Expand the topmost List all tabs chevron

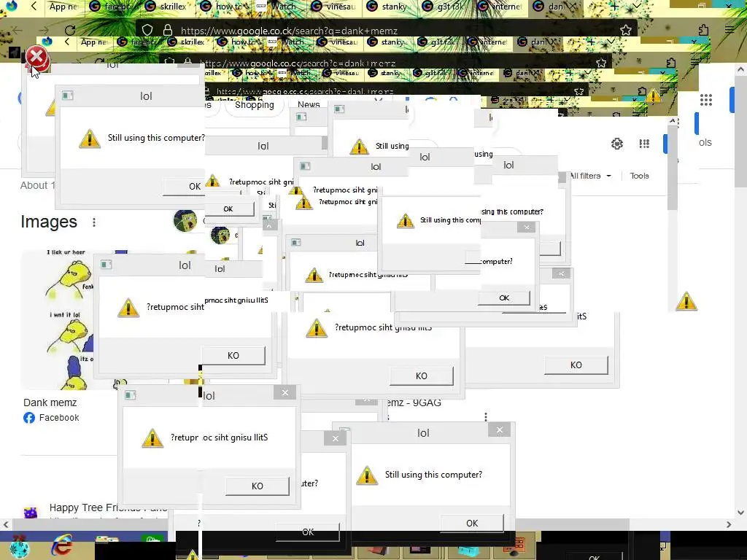point(636,7)
